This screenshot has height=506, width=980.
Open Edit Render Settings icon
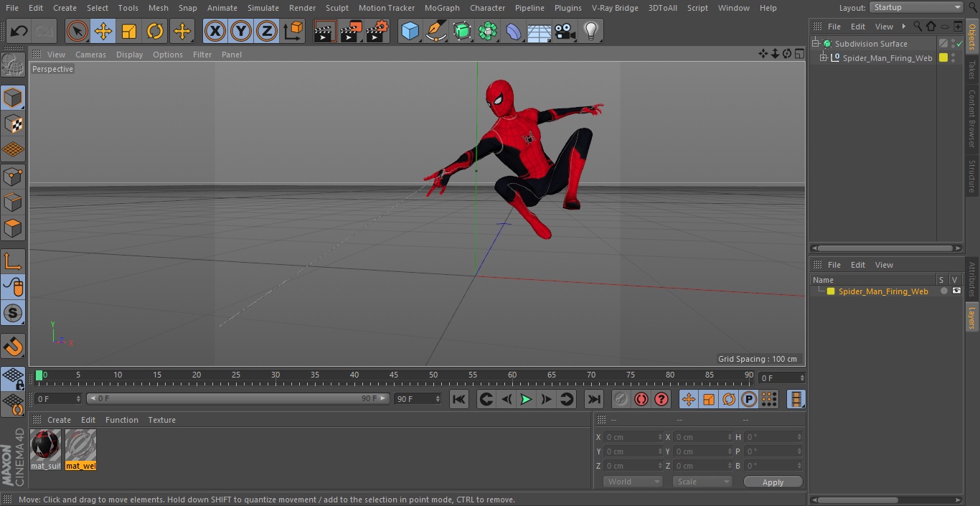click(x=377, y=32)
